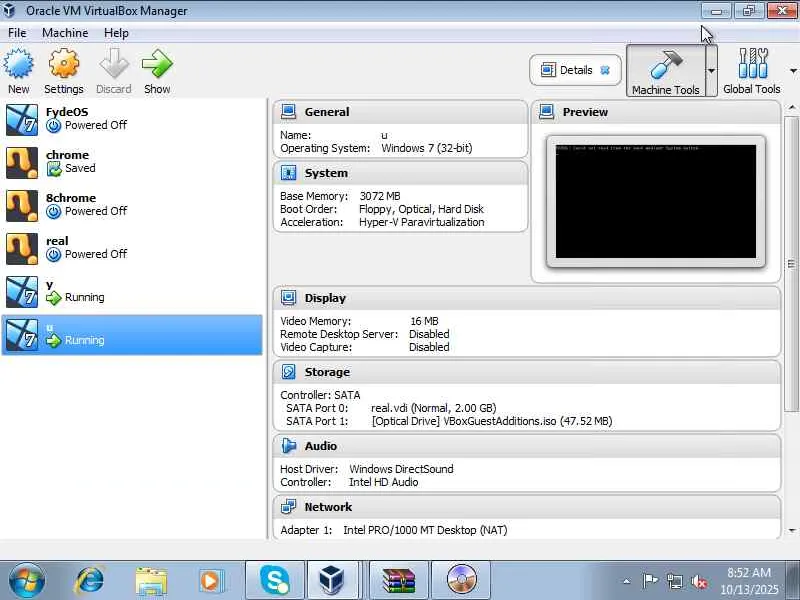Click the VM preview thumbnail
The image size is (800, 600).
coord(656,202)
